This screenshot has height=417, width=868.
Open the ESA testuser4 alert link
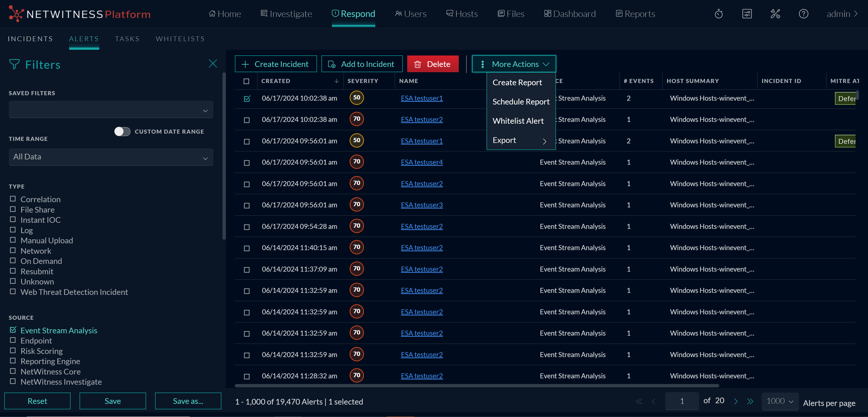coord(421,162)
